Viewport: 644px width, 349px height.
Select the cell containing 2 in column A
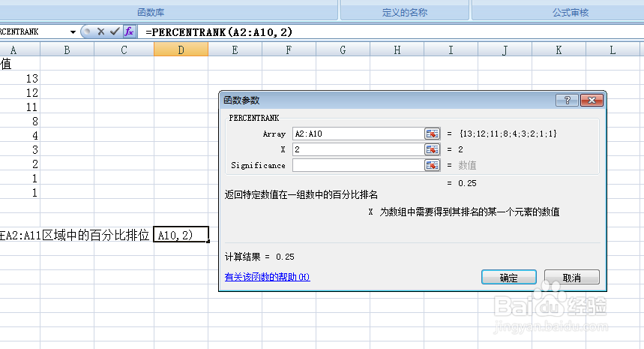click(x=19, y=164)
